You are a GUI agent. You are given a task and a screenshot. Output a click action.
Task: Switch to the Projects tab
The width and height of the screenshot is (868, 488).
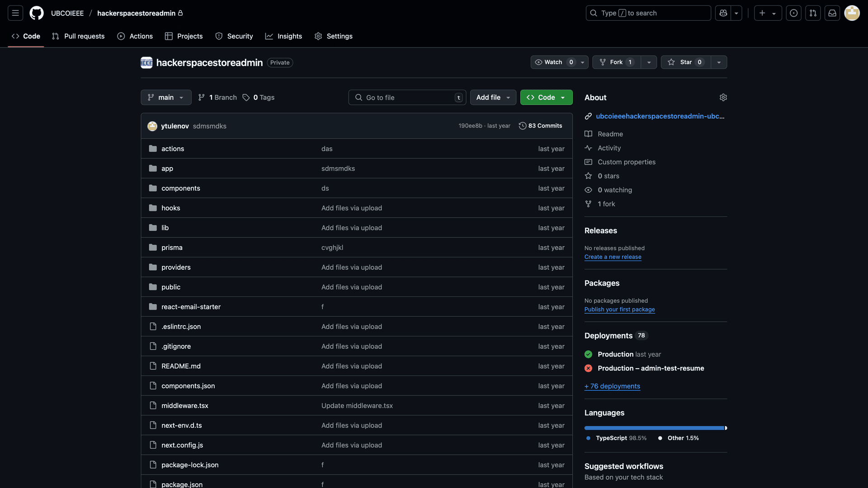click(184, 36)
